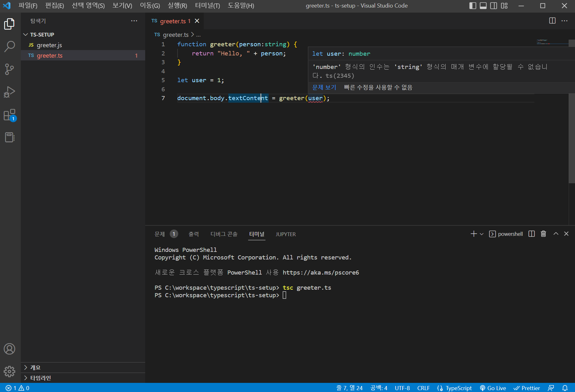
Task: Open the notebook icon in activity bar
Action: (9, 137)
